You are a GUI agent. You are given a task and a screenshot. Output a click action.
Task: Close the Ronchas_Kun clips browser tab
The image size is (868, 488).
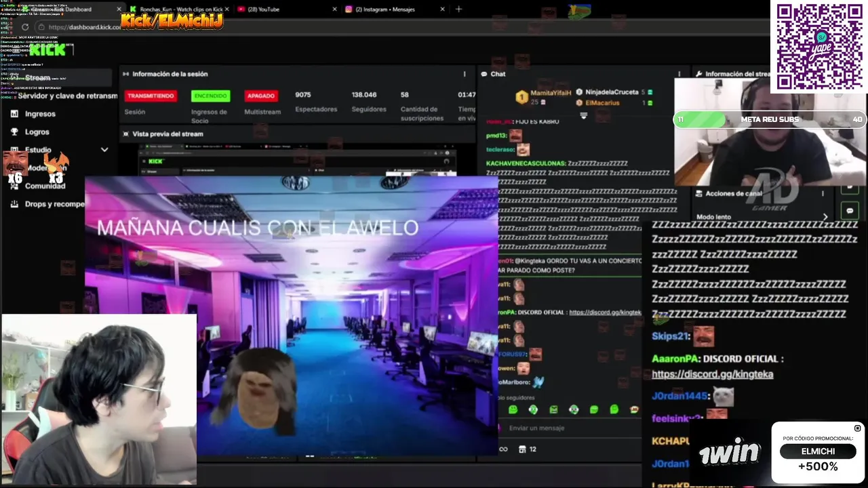pos(226,9)
